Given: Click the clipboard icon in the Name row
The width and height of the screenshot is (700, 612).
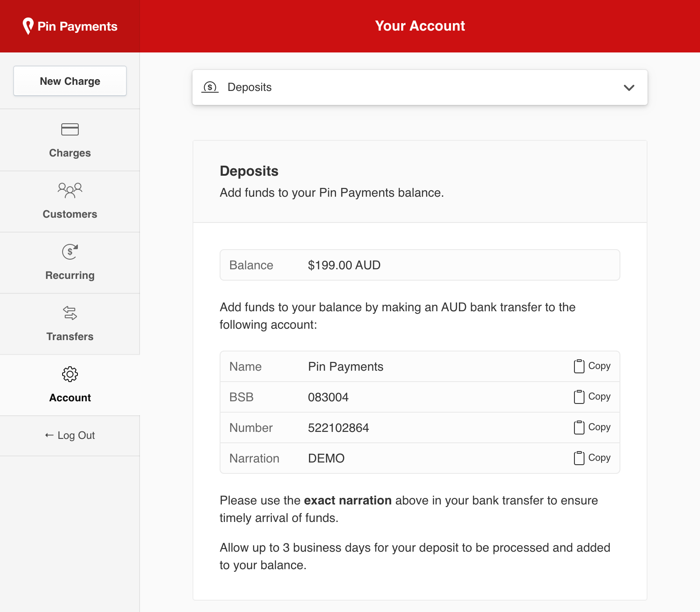Looking at the screenshot, I should [x=579, y=366].
